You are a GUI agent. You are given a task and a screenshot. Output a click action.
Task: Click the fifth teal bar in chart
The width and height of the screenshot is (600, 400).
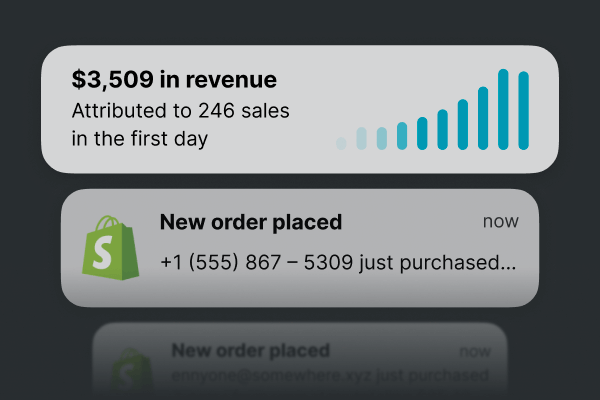422,134
